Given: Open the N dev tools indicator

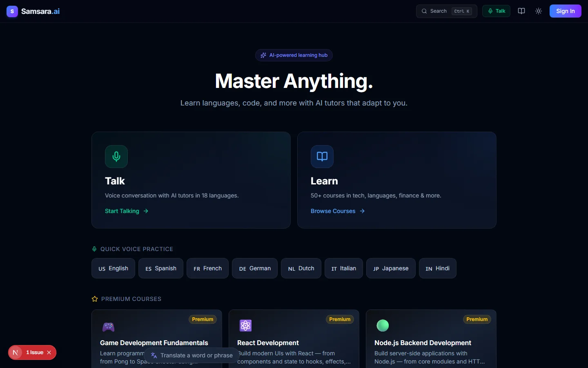Looking at the screenshot, I should coord(16,352).
